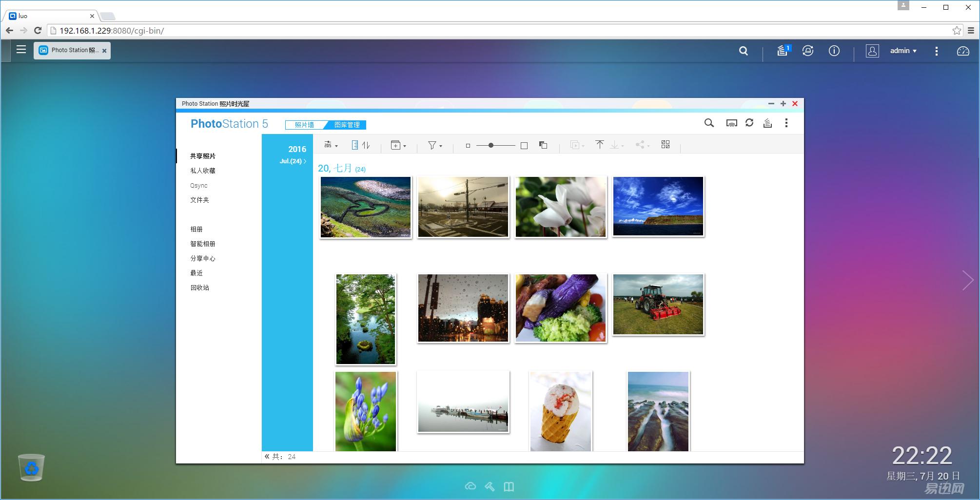Open the QTS dashboard gauge icon
This screenshot has width=980, height=500.
(x=962, y=51)
